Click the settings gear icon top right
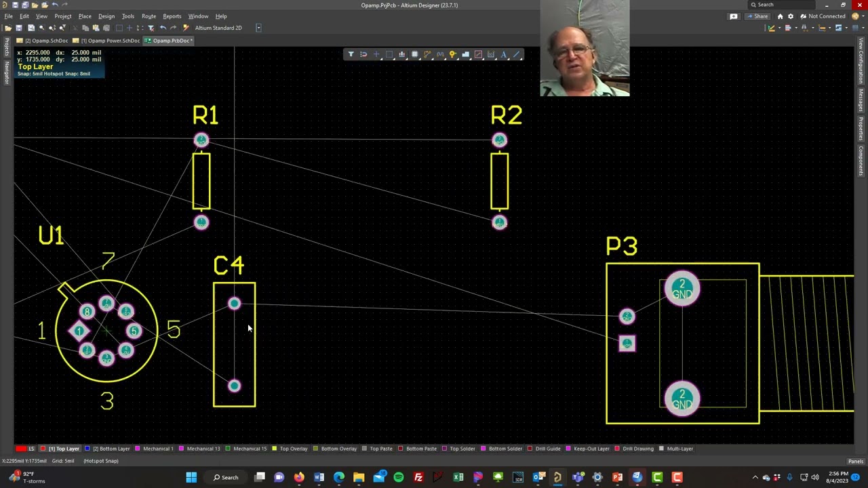 pos(790,16)
